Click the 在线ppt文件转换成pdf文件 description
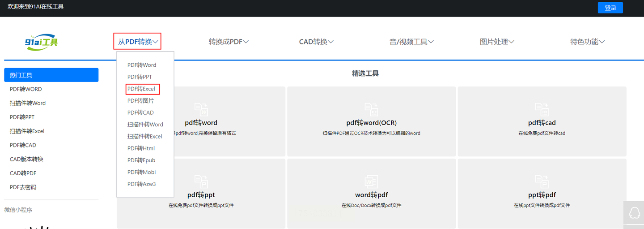644x229 pixels. [x=542, y=205]
